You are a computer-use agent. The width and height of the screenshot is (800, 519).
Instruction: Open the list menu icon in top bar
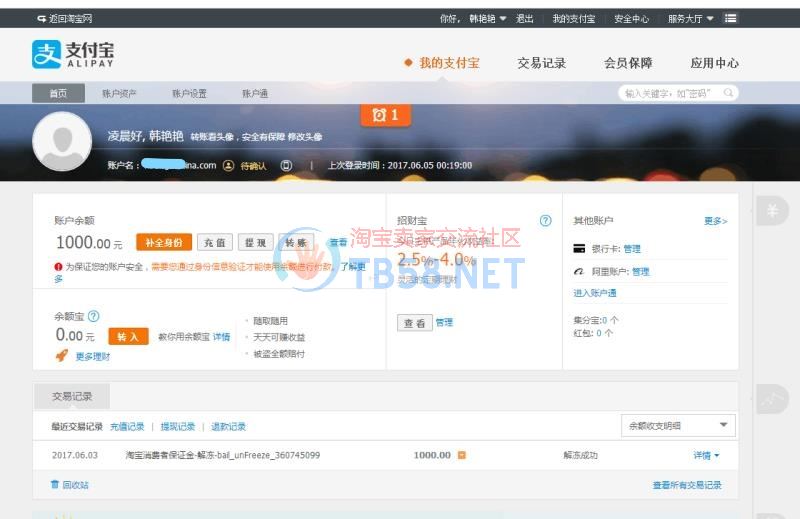click(731, 18)
